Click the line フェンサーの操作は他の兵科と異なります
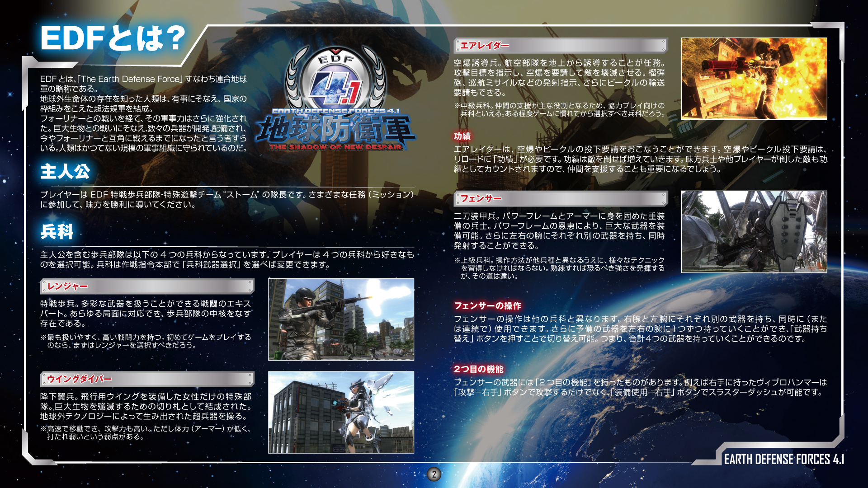The height and width of the screenshot is (488, 868). (641, 319)
